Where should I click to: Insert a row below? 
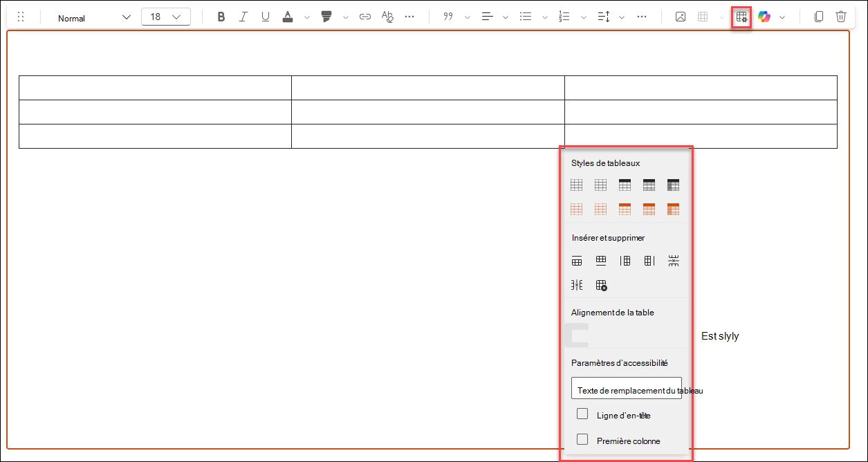click(601, 261)
